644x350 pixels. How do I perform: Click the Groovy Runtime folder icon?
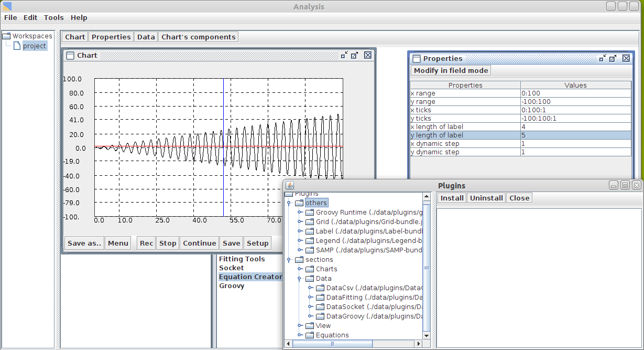click(310, 213)
